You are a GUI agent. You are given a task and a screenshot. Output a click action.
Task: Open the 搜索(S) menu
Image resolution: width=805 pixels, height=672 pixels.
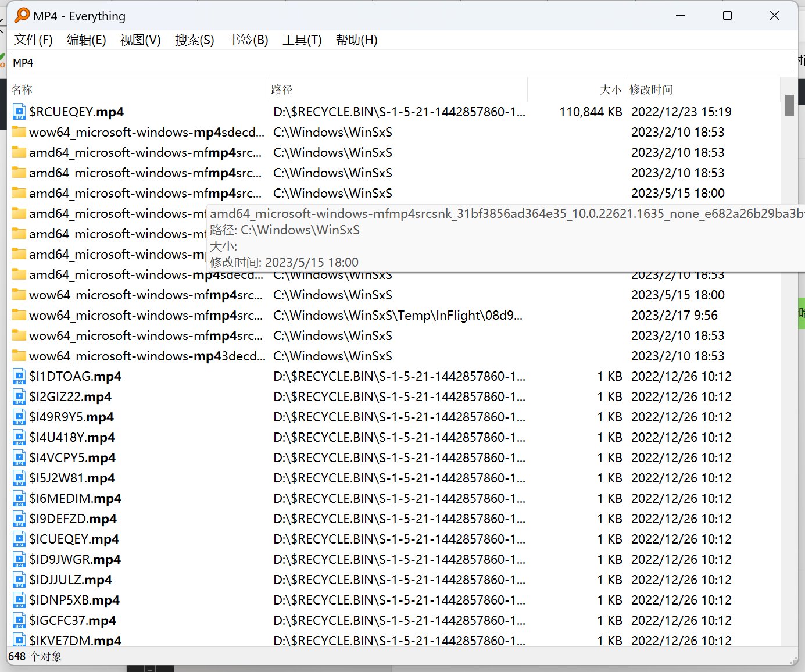point(194,40)
